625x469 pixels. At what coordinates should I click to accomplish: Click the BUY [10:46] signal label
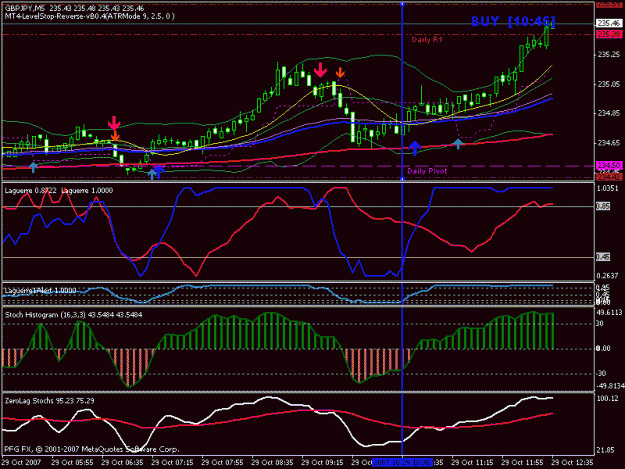[513, 22]
